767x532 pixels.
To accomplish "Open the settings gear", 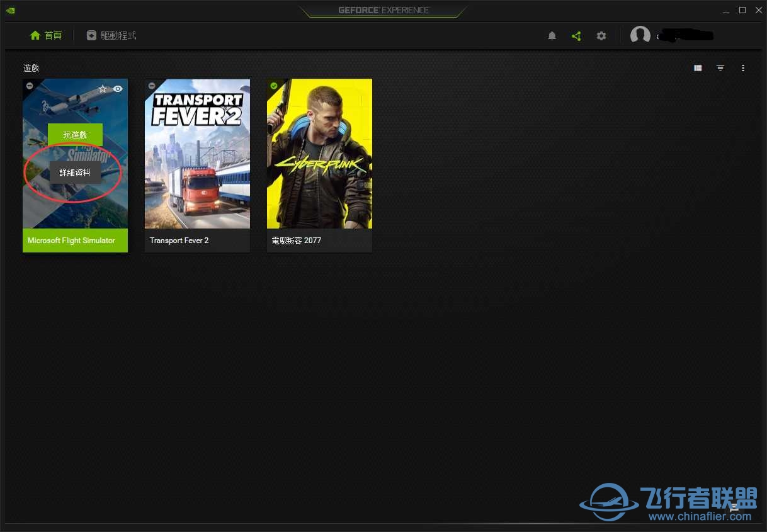I will pos(601,36).
